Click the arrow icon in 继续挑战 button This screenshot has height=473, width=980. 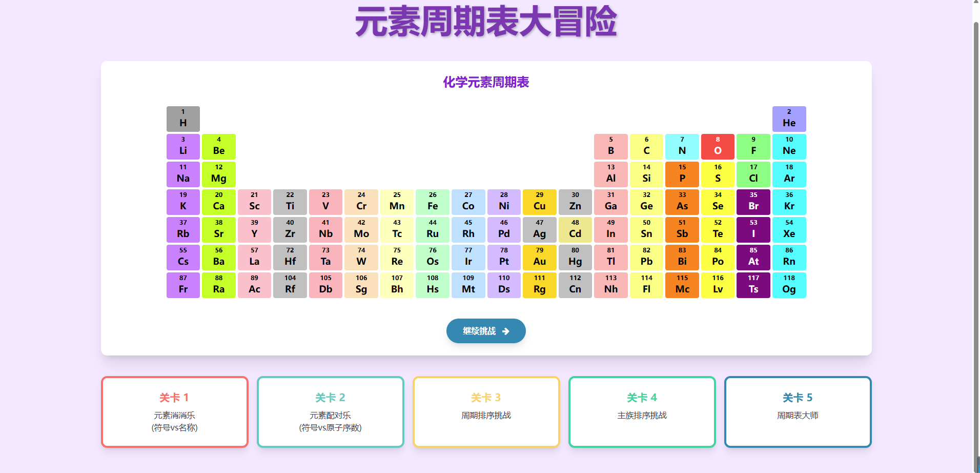(x=506, y=331)
